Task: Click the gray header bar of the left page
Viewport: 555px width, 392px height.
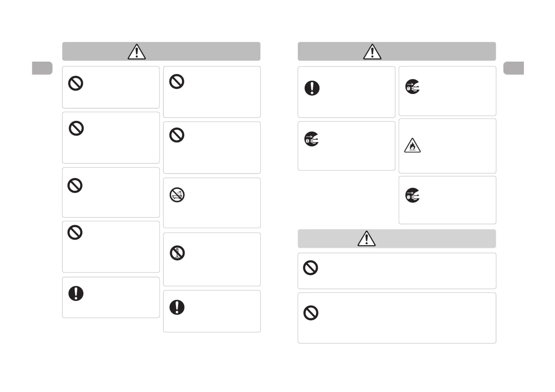Action: [161, 51]
